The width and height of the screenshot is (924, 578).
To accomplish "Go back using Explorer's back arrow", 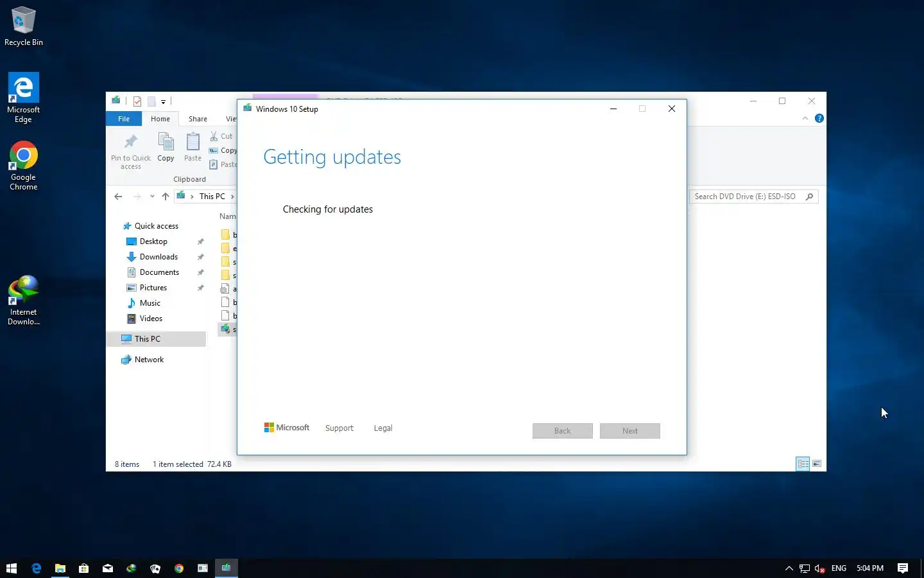I will [118, 197].
